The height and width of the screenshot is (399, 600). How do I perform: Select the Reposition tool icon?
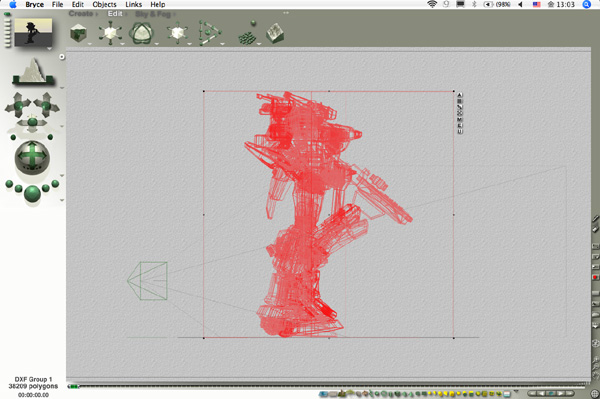tap(177, 33)
